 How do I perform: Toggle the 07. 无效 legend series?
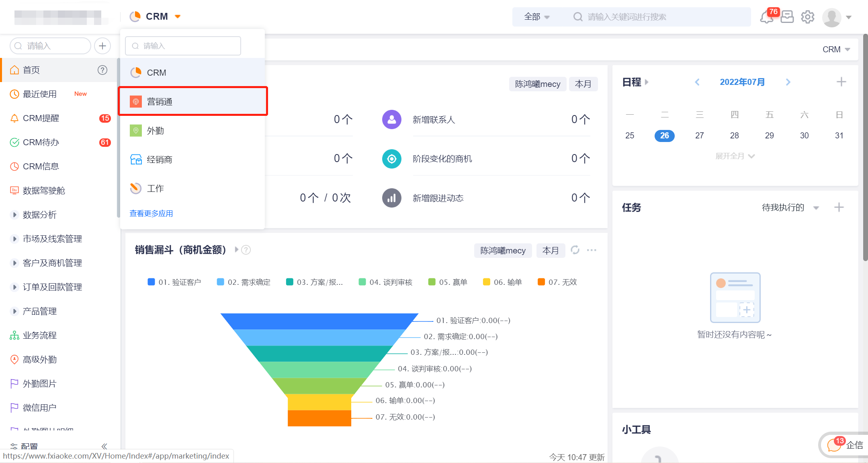(557, 282)
